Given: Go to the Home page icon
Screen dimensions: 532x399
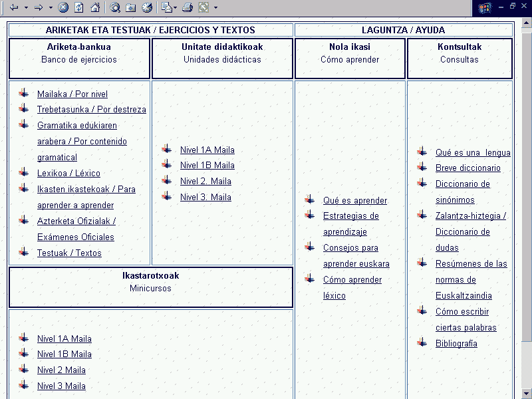Looking at the screenshot, I should (x=95, y=7).
